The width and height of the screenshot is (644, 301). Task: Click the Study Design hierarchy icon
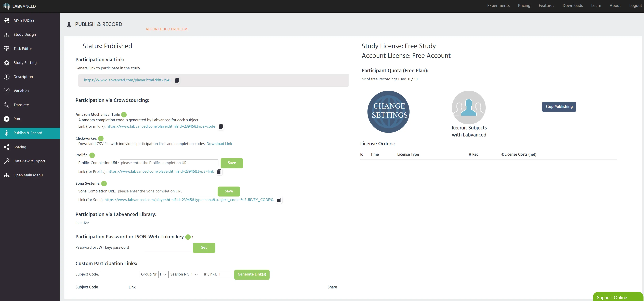click(7, 34)
